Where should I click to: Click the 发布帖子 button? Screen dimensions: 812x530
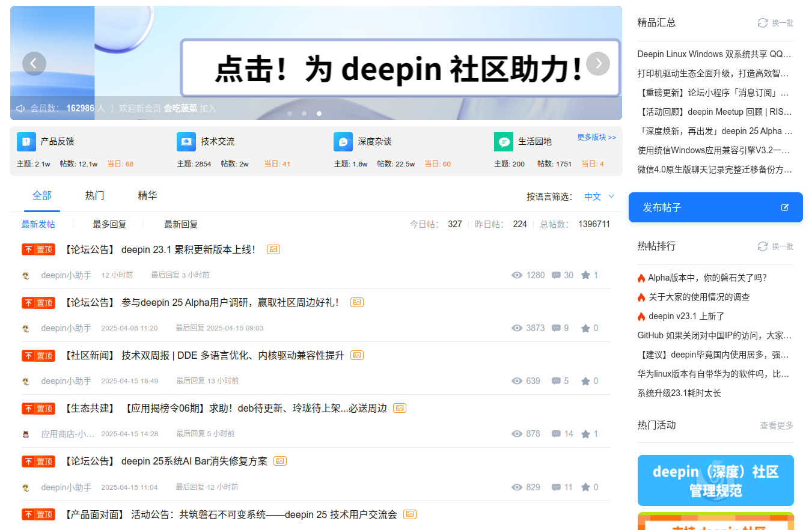click(x=716, y=207)
